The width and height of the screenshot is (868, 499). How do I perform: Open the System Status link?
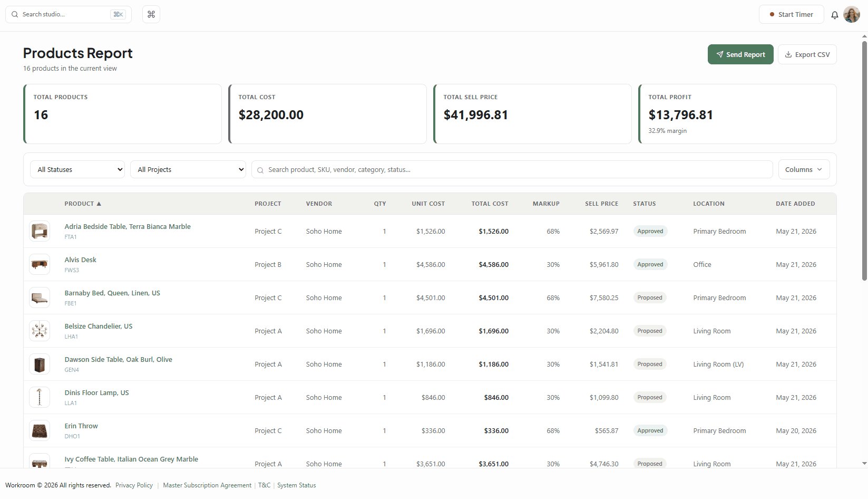point(297,485)
